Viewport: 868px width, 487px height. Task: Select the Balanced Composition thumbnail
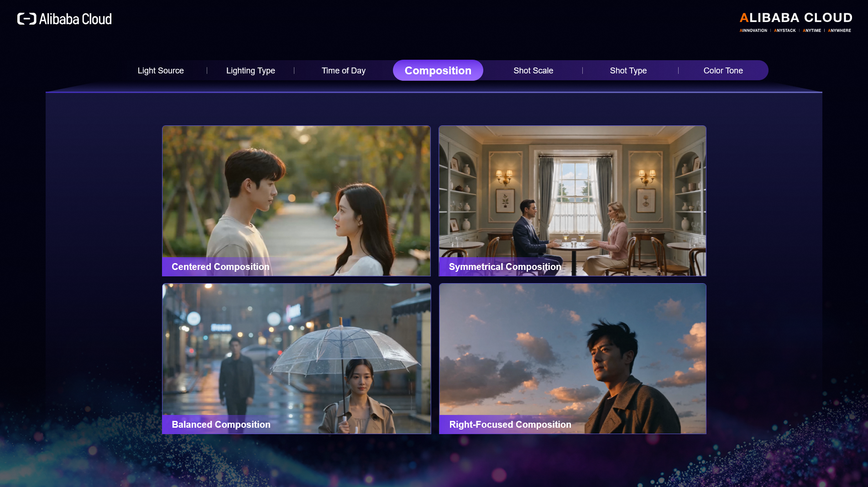(296, 358)
